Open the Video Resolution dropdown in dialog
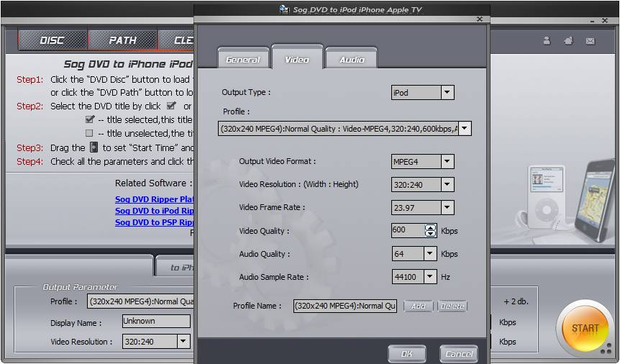 447,184
